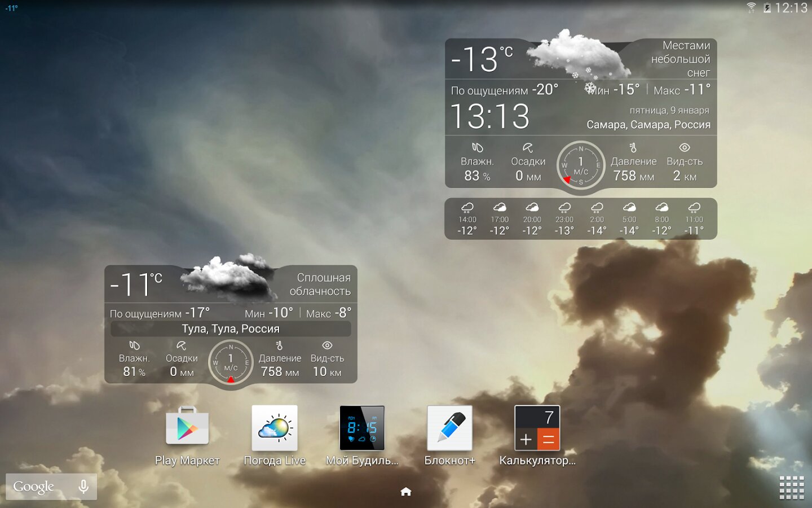Select the 11:00 hourly forecast entry
812x508 pixels.
tap(694, 219)
